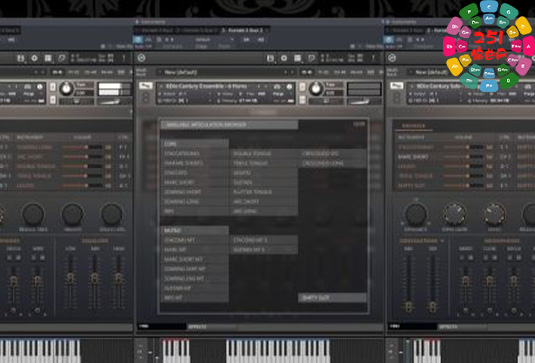Screen dimensions: 535x363
Task: Click the wrench edit icon of Century Ensemble Horns
Action: point(146,86)
